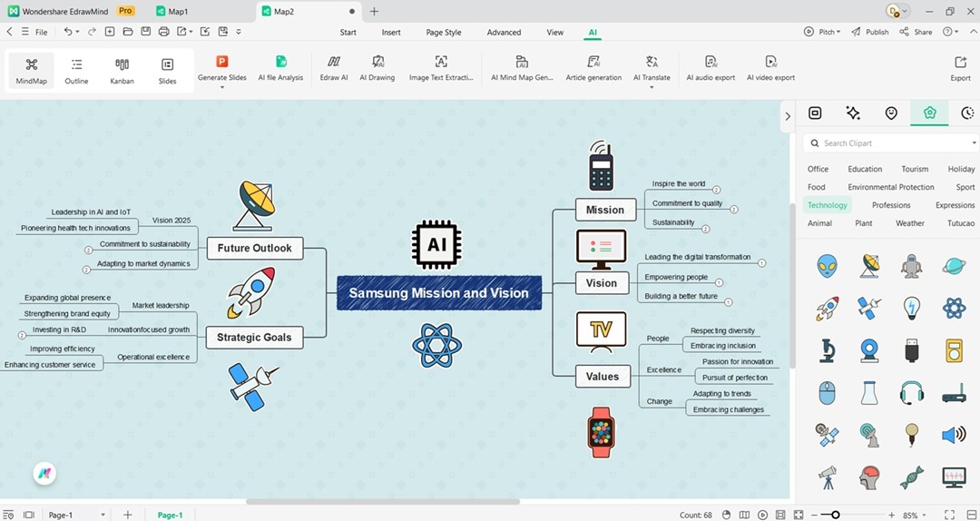Screen dimensions: 980x521
Task: Insert the speaker clipart
Action: pyautogui.click(x=954, y=434)
